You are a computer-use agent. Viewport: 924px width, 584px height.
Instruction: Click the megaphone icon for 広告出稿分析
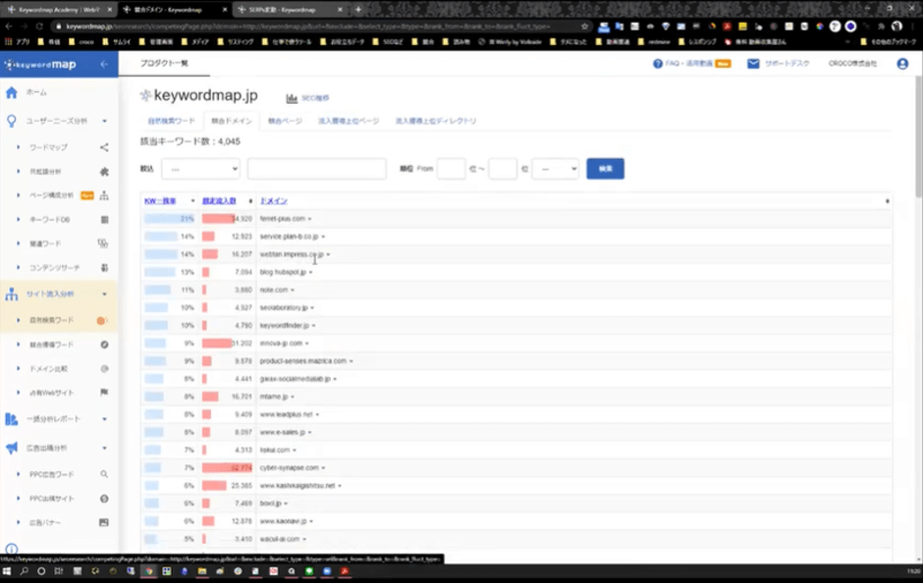coord(11,448)
